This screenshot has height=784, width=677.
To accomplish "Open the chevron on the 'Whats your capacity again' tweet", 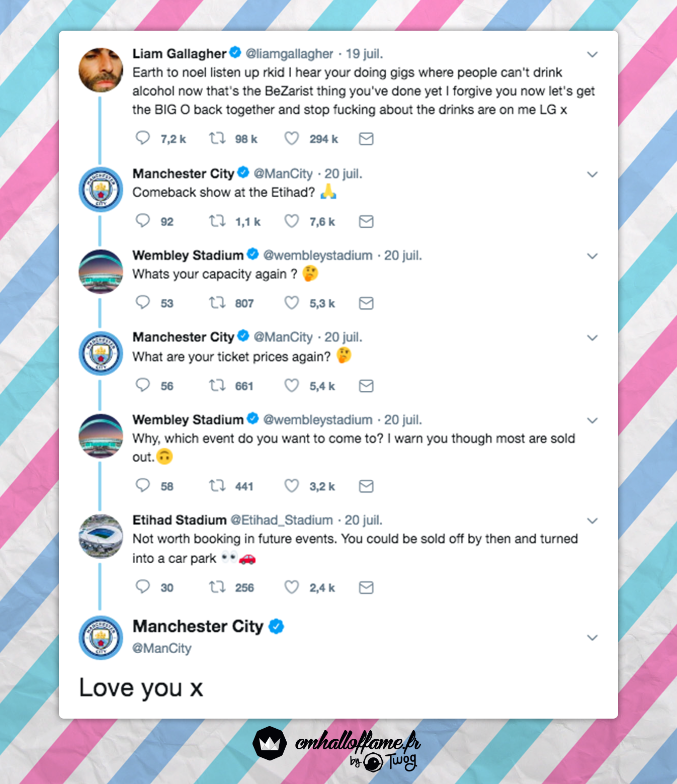I will (593, 256).
